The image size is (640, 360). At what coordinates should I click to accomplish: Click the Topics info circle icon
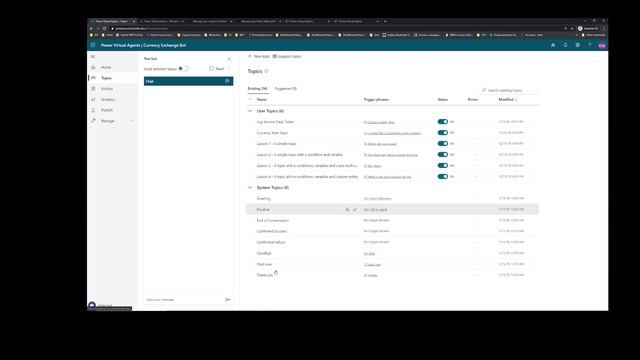click(267, 71)
